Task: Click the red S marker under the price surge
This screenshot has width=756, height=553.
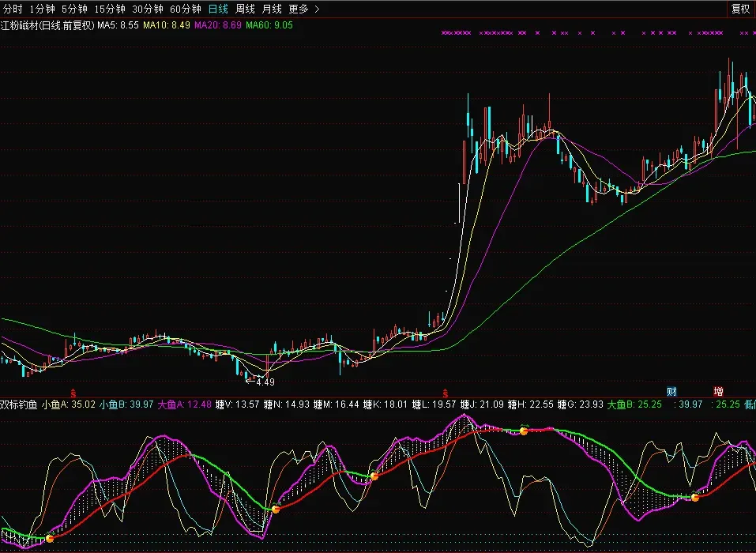Action: tap(446, 394)
